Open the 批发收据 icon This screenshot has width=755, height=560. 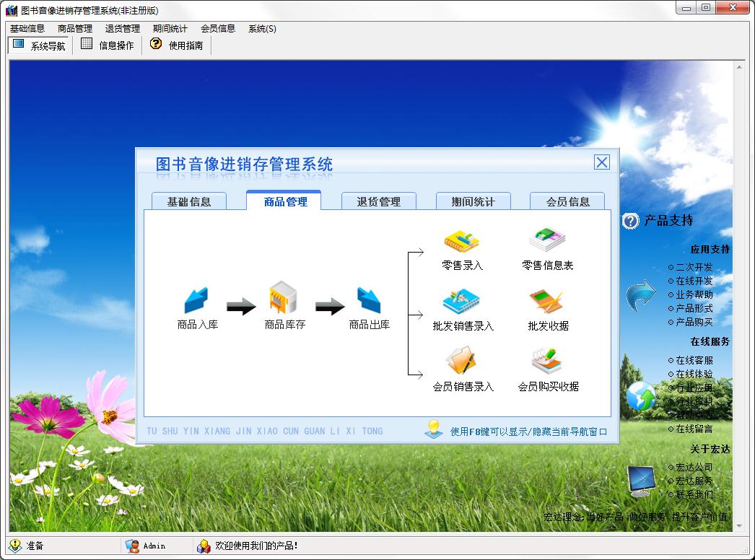pyautogui.click(x=546, y=302)
